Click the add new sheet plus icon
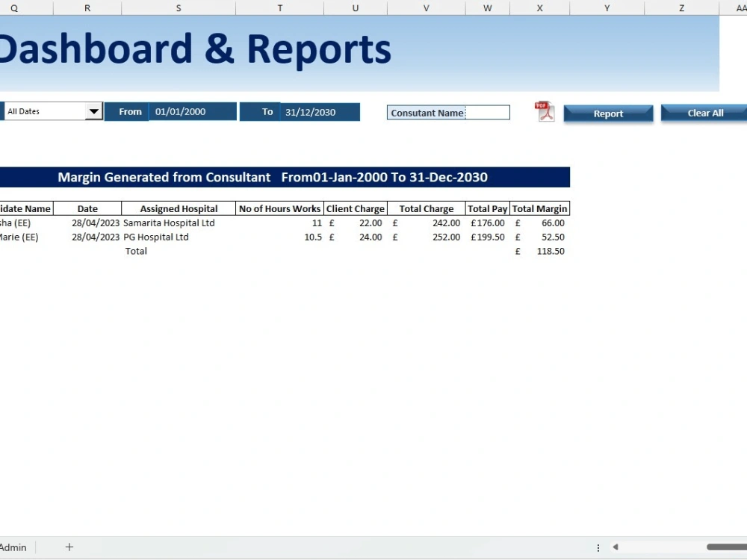The image size is (747, 560). 69,547
